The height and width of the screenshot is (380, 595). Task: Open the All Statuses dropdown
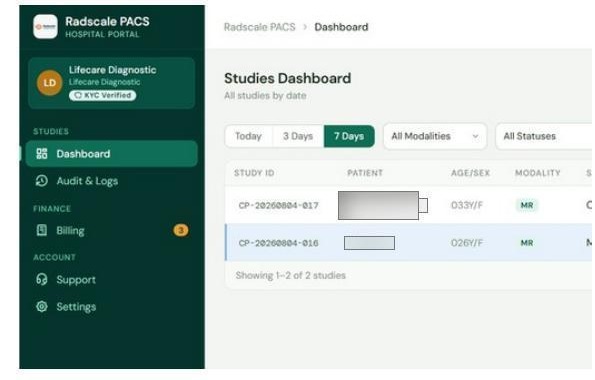pos(545,136)
